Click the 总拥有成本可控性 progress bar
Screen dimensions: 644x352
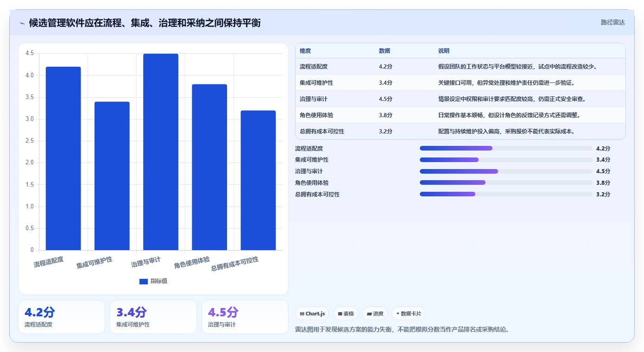pos(506,194)
